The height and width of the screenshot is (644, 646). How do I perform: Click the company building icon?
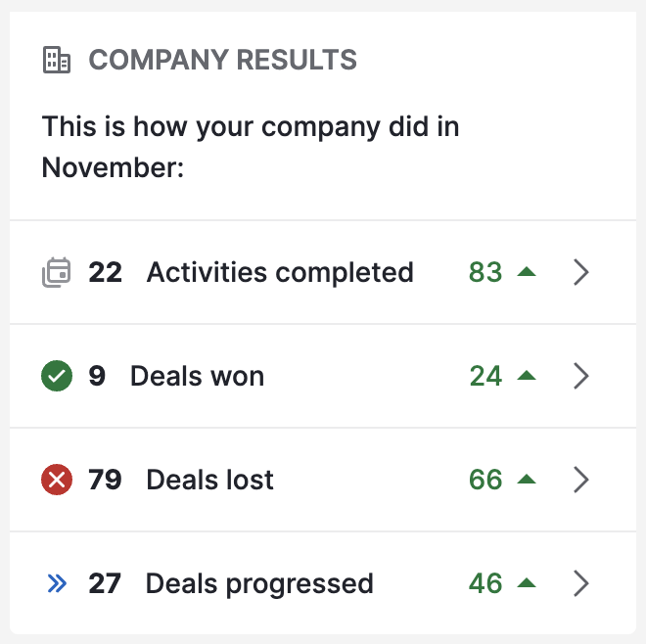point(57,60)
